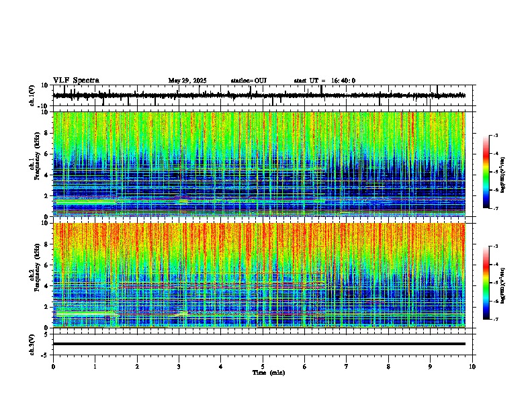Click the 'ch.1(V)' waveform axis label

click(x=32, y=95)
